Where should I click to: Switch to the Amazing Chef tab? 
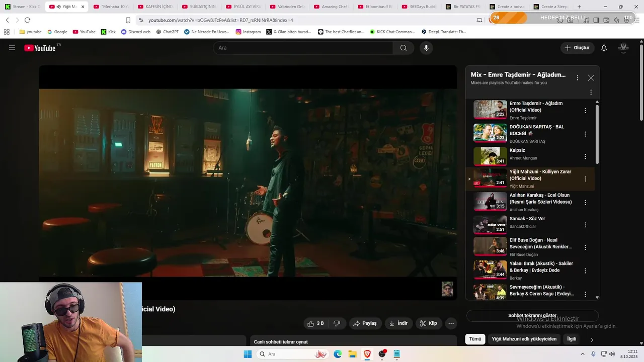331,7
